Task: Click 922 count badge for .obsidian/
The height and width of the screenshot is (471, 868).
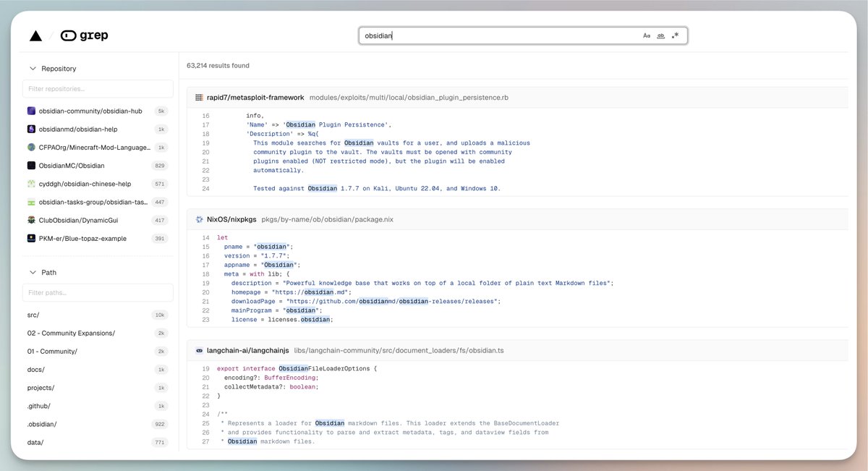Action: click(x=160, y=424)
